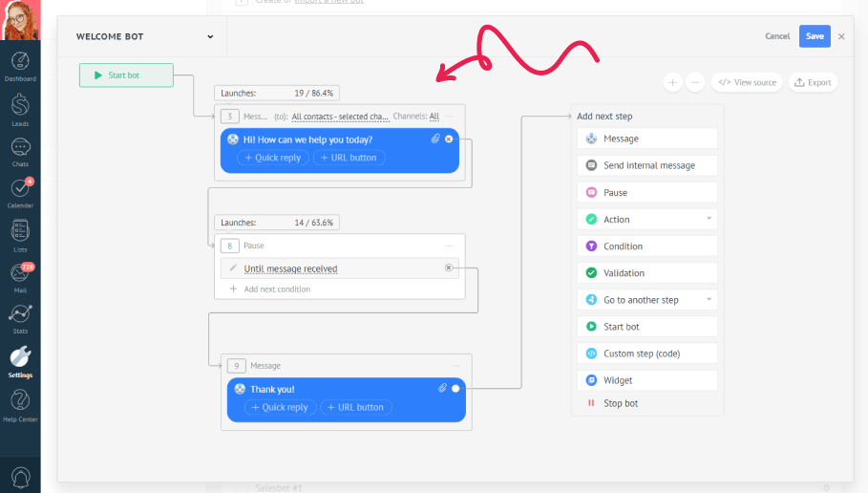Remove the 'Until message received' condition
The image size is (868, 493).
click(x=449, y=268)
